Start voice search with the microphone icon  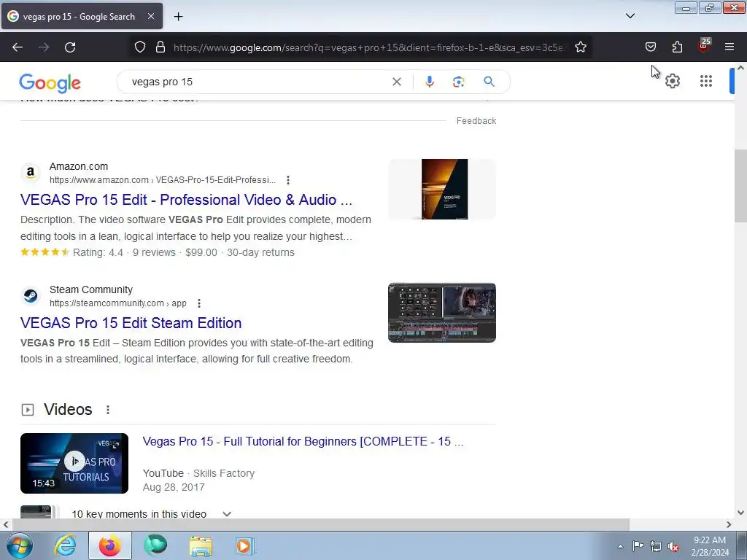point(429,82)
